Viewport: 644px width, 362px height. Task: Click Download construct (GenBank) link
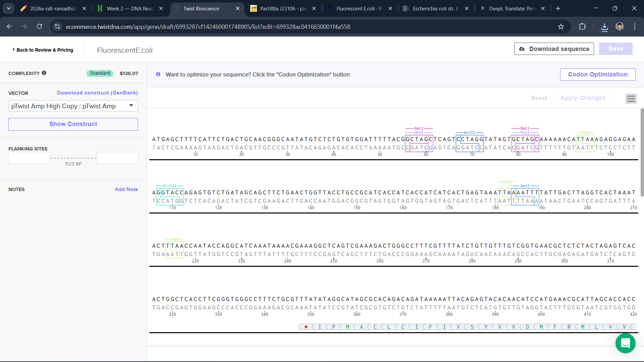click(97, 93)
